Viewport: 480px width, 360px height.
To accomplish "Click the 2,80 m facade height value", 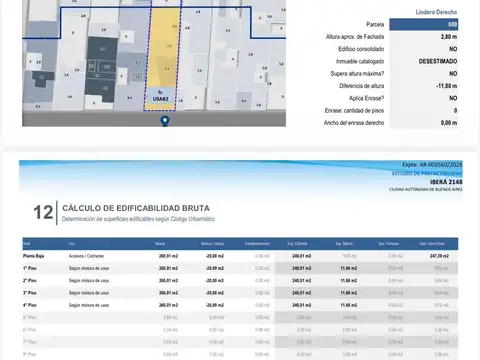I will tap(449, 37).
